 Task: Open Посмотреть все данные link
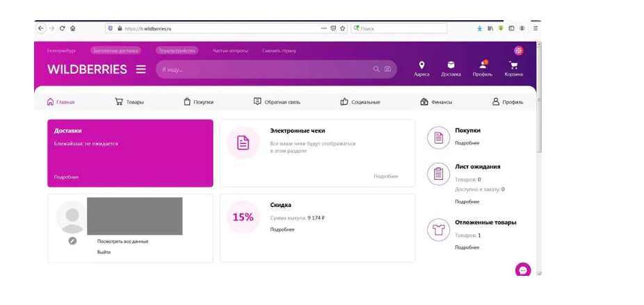click(x=122, y=241)
